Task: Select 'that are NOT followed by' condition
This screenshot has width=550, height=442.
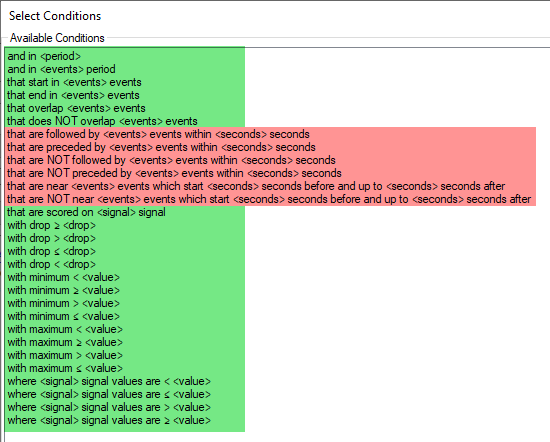Action: click(x=171, y=160)
